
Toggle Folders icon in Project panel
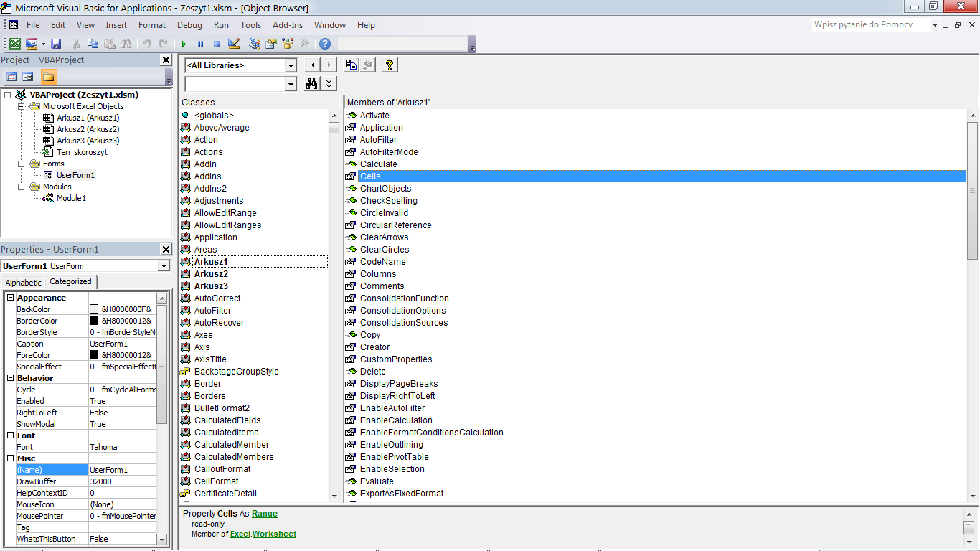(48, 77)
